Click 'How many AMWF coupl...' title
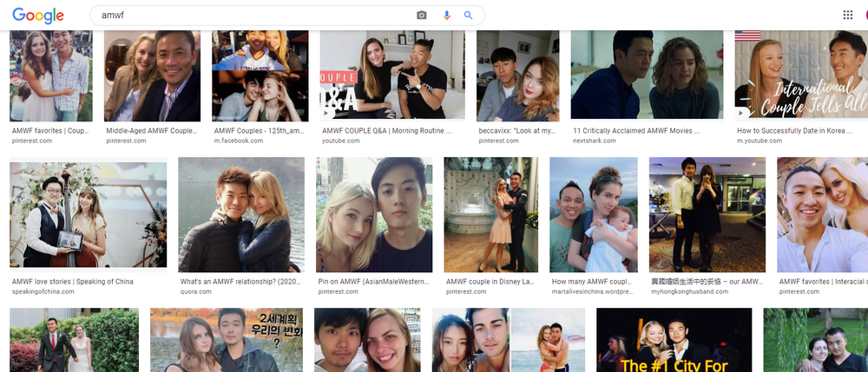Viewport: 868px width, 372px height. point(593,281)
